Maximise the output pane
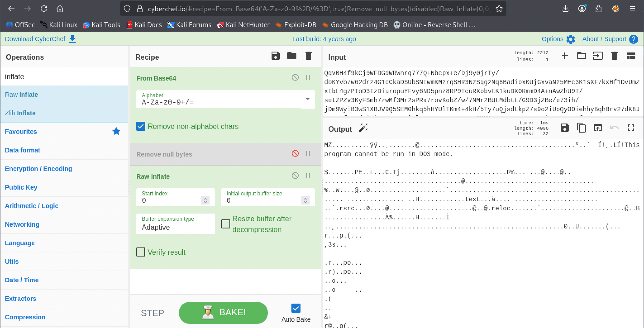Image resolution: width=644 pixels, height=328 pixels. click(631, 128)
